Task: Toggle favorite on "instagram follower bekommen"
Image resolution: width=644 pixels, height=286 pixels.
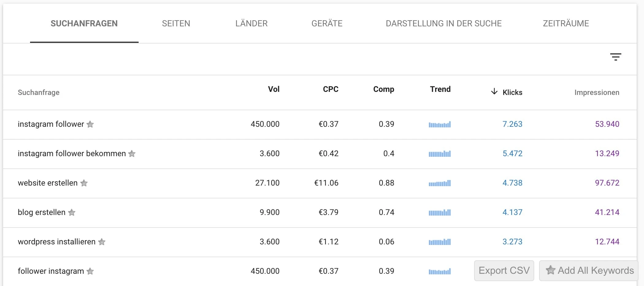Action: point(132,154)
